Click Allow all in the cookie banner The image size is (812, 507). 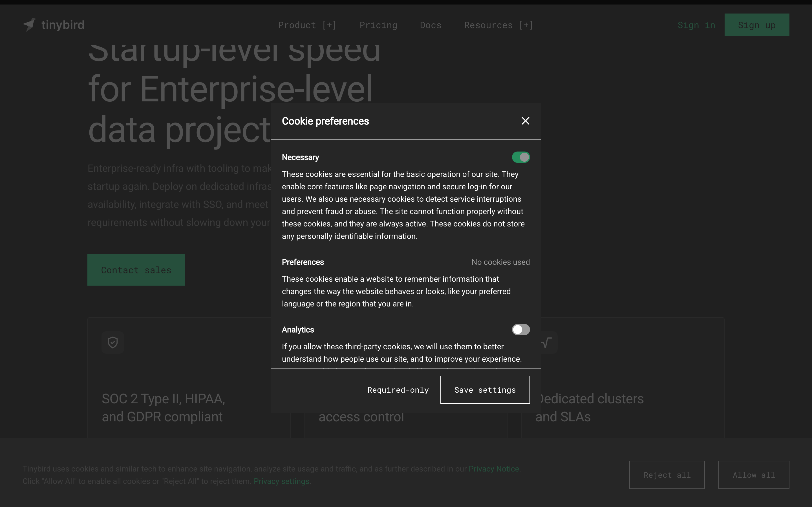[x=754, y=475]
